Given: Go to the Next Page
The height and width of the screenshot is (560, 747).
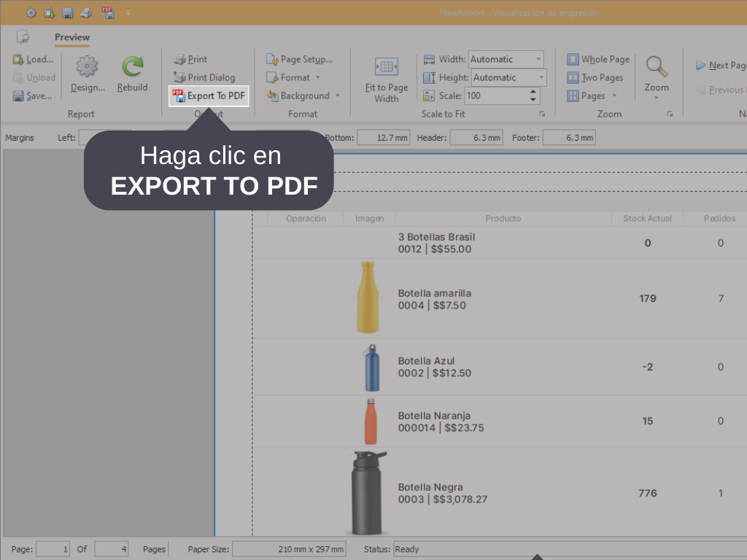Looking at the screenshot, I should click(721, 65).
